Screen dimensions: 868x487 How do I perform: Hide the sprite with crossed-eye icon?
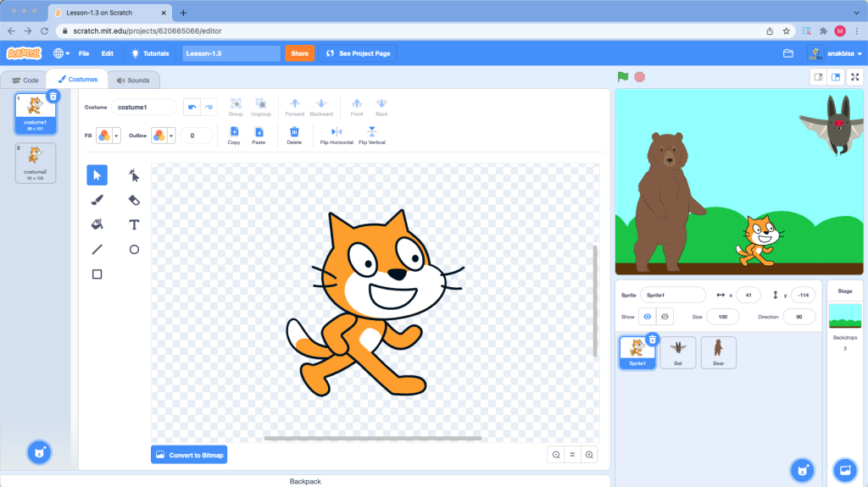click(665, 317)
